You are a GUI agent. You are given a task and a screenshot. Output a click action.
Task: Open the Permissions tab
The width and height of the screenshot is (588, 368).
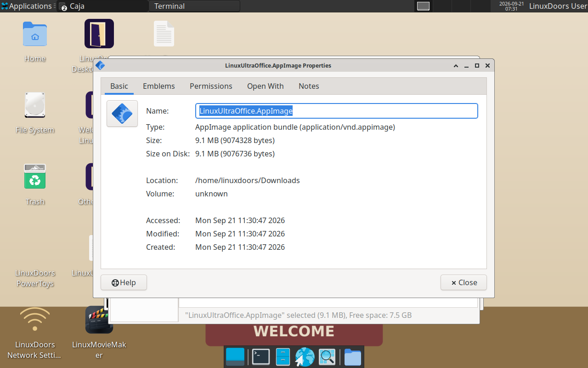pyautogui.click(x=211, y=86)
